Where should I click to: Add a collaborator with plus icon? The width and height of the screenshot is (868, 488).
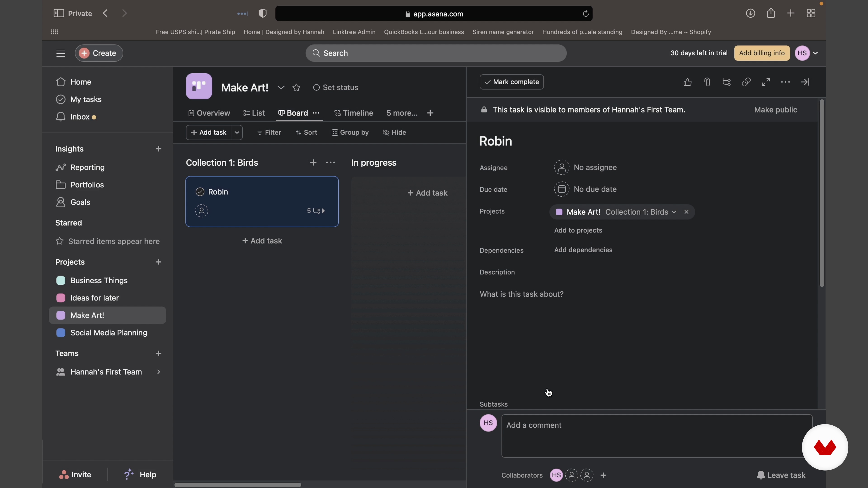[x=603, y=475]
